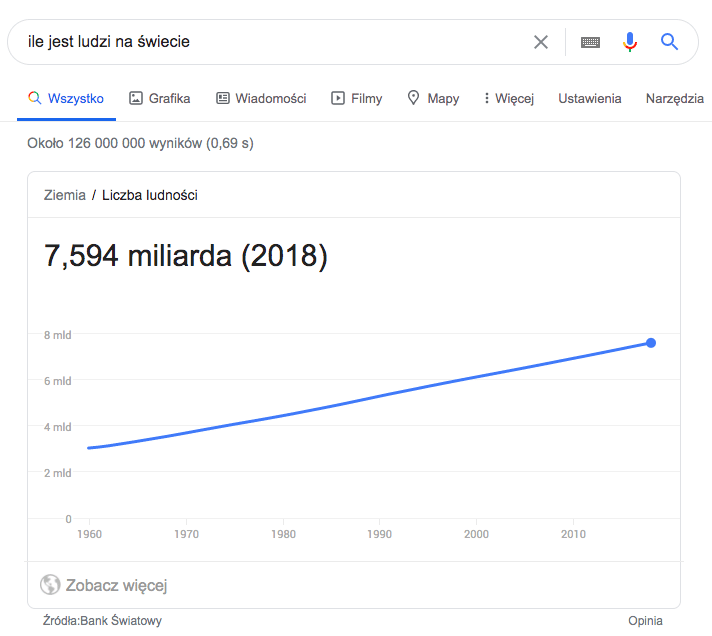Viewport: 712px width, 636px height.
Task: Open the Narzędzia tools panel
Action: (675, 98)
